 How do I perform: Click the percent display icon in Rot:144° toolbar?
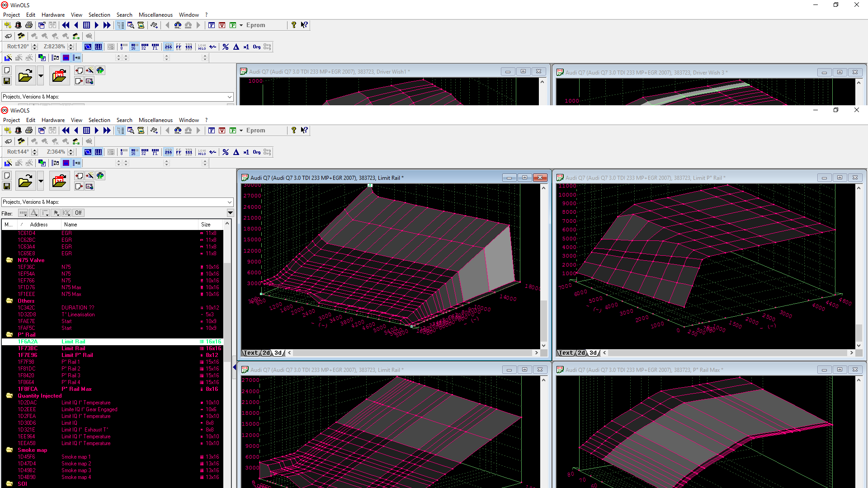point(226,152)
